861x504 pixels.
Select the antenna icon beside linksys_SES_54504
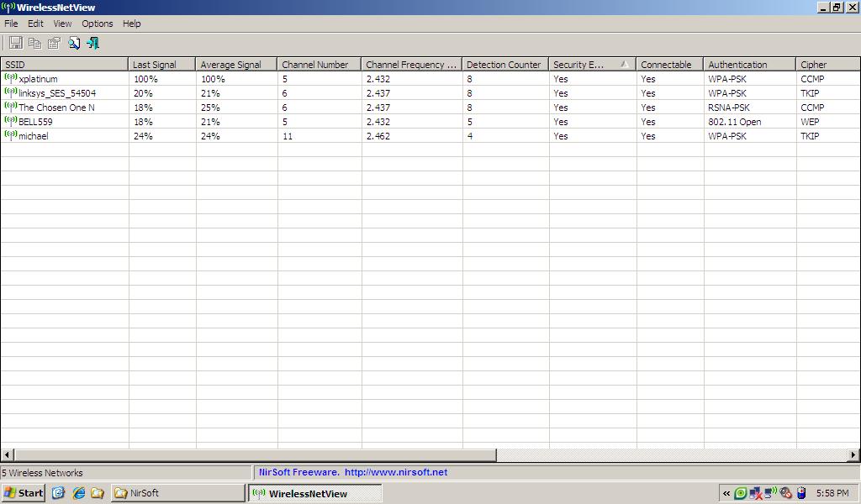[x=10, y=92]
